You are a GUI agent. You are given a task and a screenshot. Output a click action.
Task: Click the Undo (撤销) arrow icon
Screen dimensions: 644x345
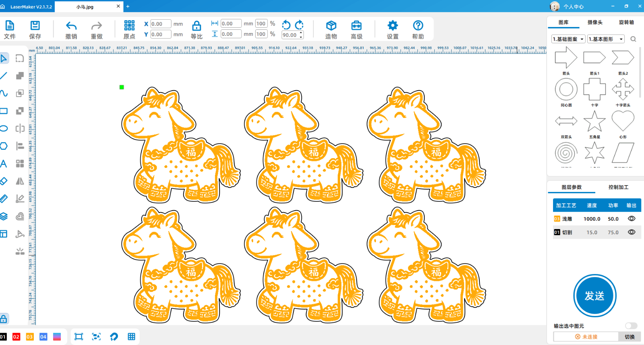(x=71, y=26)
